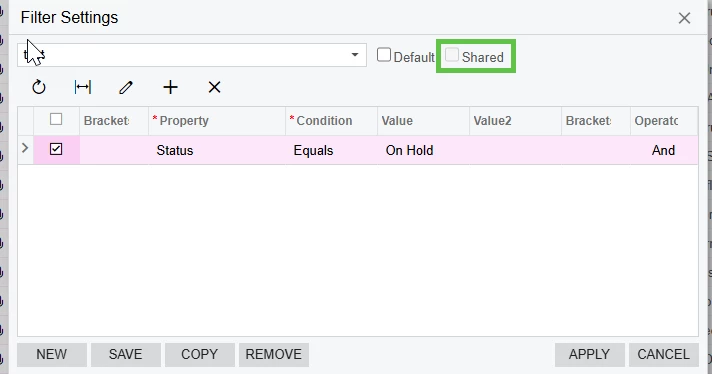
Task: Refresh the filter conditions grid
Action: [x=39, y=87]
